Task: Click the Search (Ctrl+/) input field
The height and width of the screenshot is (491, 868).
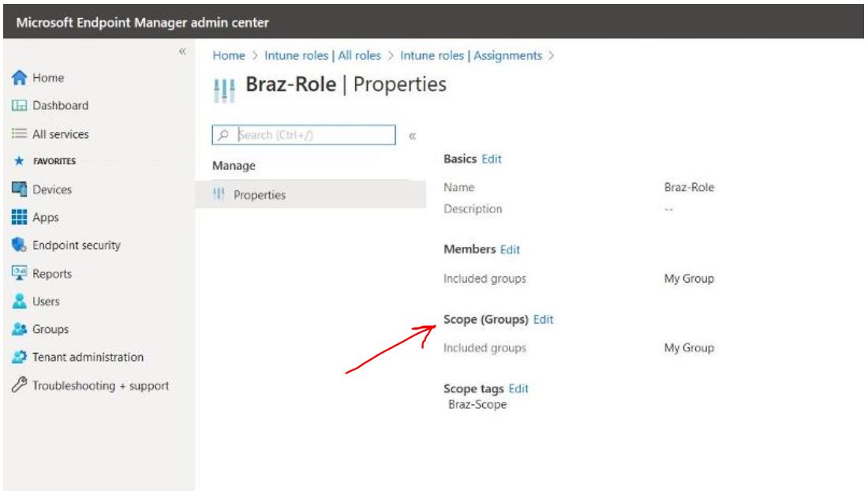Action: [313, 135]
